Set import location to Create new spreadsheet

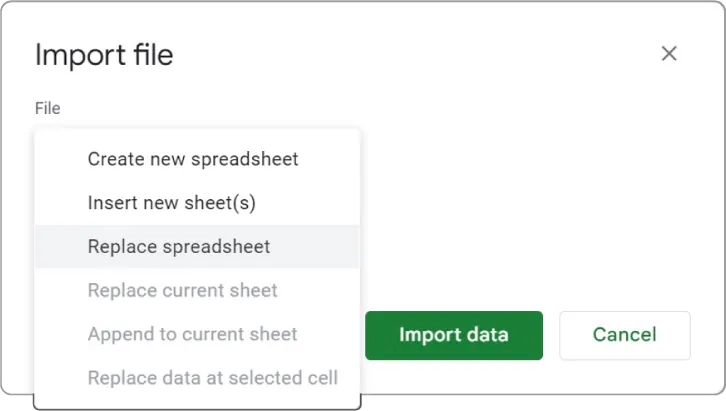pyautogui.click(x=193, y=159)
